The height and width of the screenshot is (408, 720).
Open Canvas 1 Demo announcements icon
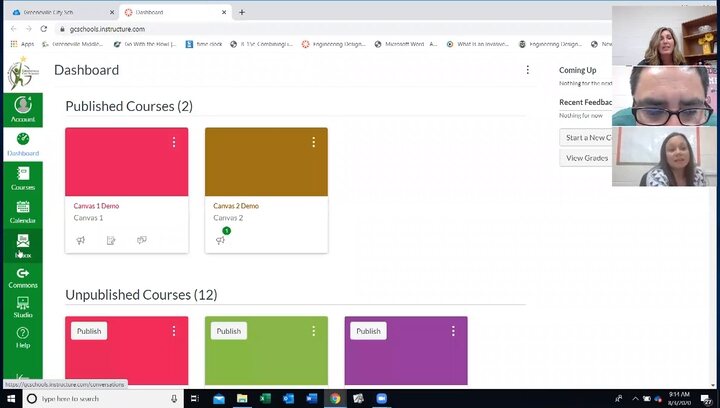(81, 240)
